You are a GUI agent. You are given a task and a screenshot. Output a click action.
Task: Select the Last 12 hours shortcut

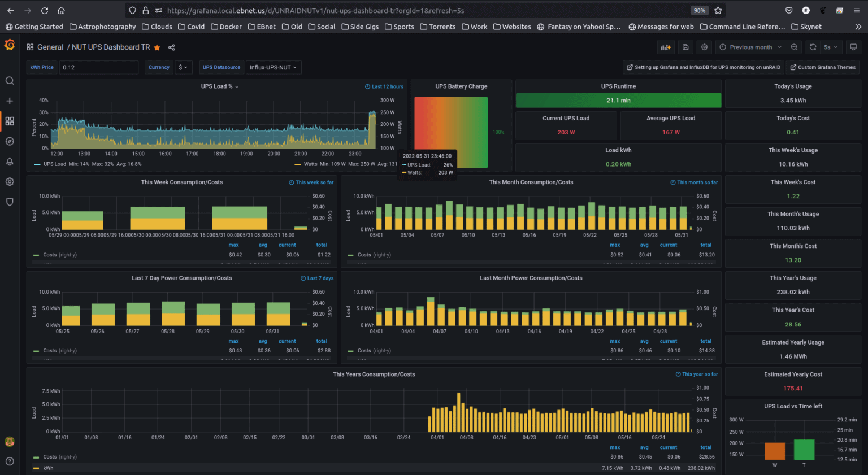coord(384,86)
